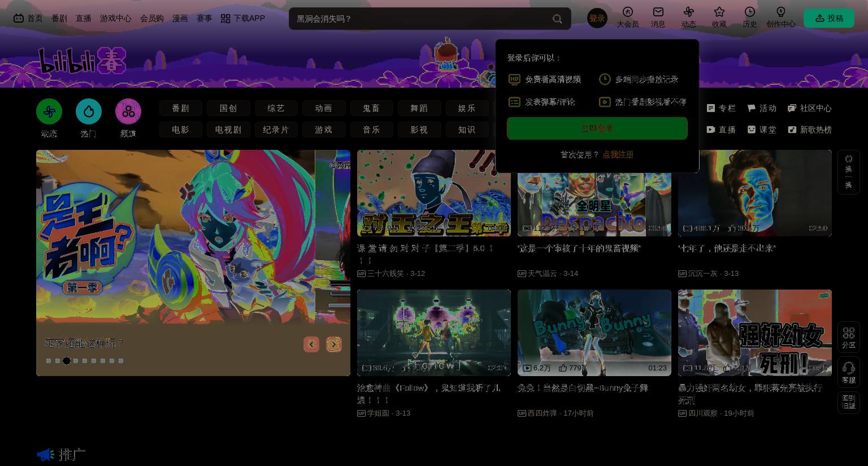Viewport: 868px width, 466px height.
Task: Click the highlighted carousel indicator dot
Action: 67,361
